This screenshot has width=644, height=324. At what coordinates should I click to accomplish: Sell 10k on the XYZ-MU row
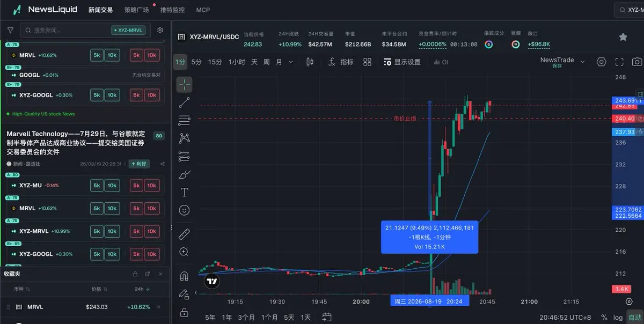point(152,186)
